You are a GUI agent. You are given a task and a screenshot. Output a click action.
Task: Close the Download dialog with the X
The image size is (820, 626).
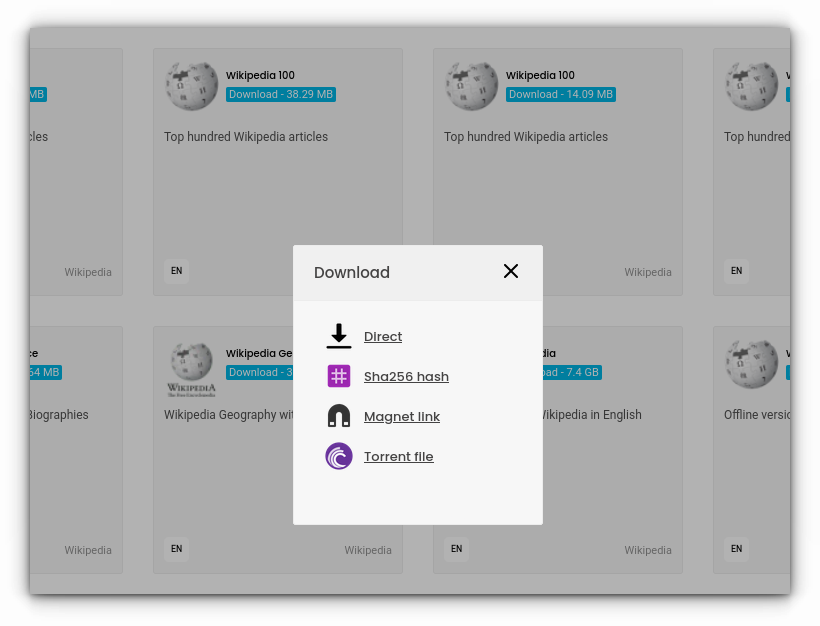[x=510, y=271]
